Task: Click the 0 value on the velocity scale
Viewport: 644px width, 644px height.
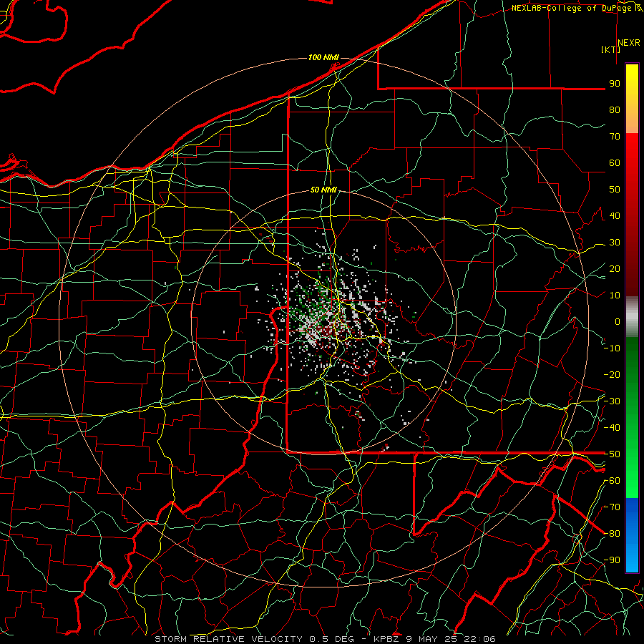Action: coord(618,322)
